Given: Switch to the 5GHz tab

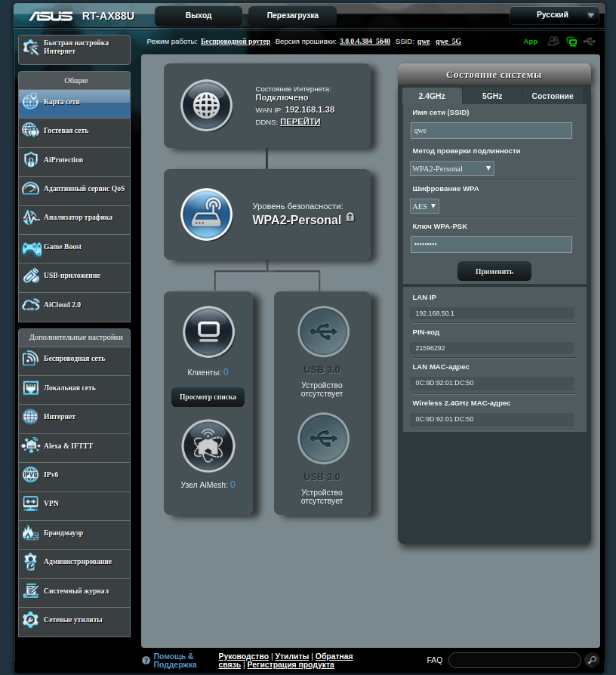Looking at the screenshot, I should tap(492, 96).
